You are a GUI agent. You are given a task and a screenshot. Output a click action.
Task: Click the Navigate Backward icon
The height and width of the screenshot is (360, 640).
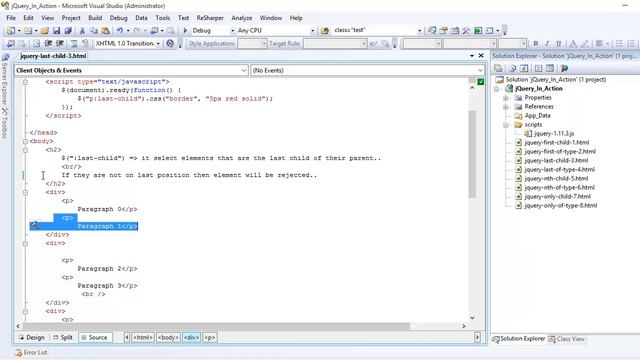tap(154, 31)
